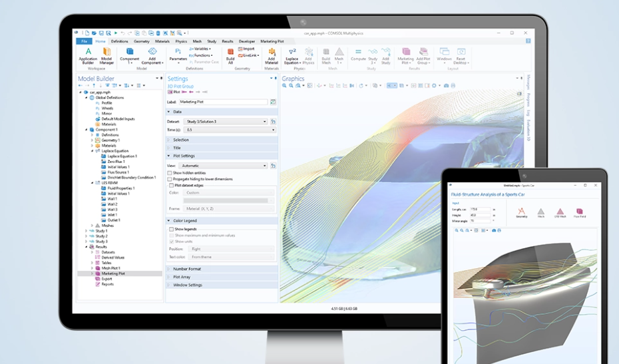Image resolution: width=619 pixels, height=364 pixels.
Task: Click the delete trash icon in quick access toolbar
Action: (158, 33)
